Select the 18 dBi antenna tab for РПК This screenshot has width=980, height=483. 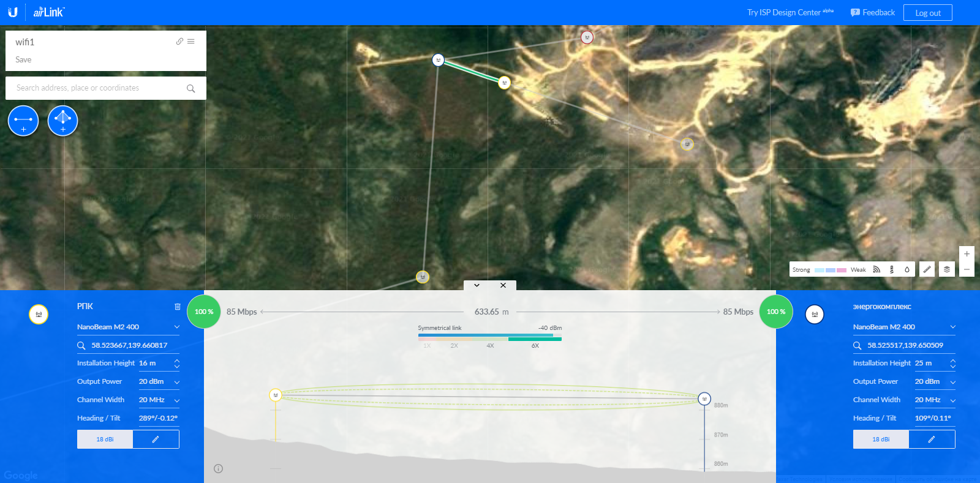[105, 440]
